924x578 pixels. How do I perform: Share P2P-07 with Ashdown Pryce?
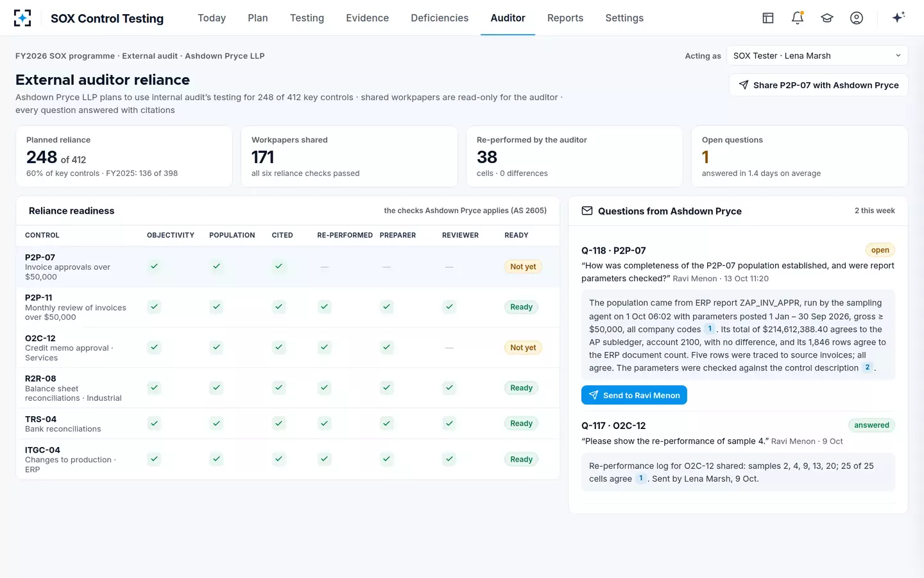point(819,85)
